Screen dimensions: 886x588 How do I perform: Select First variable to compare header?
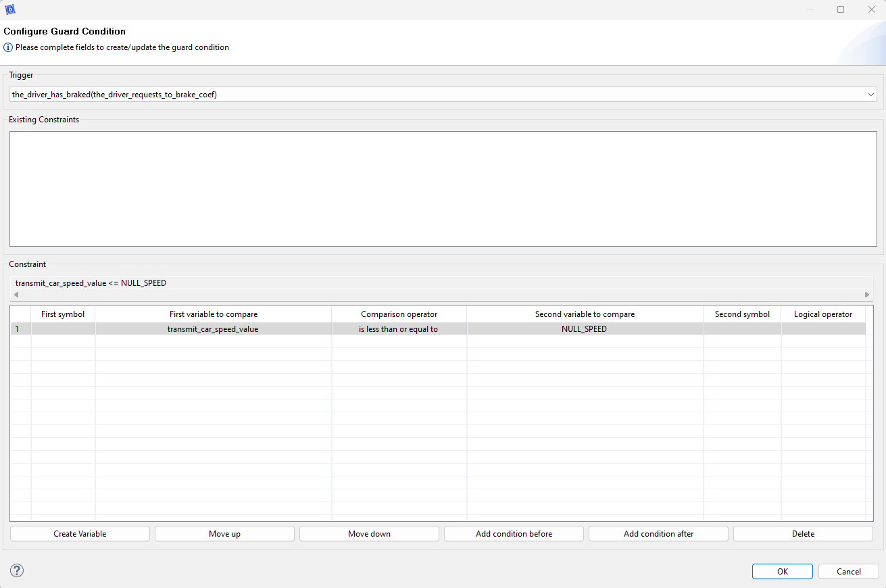(214, 314)
